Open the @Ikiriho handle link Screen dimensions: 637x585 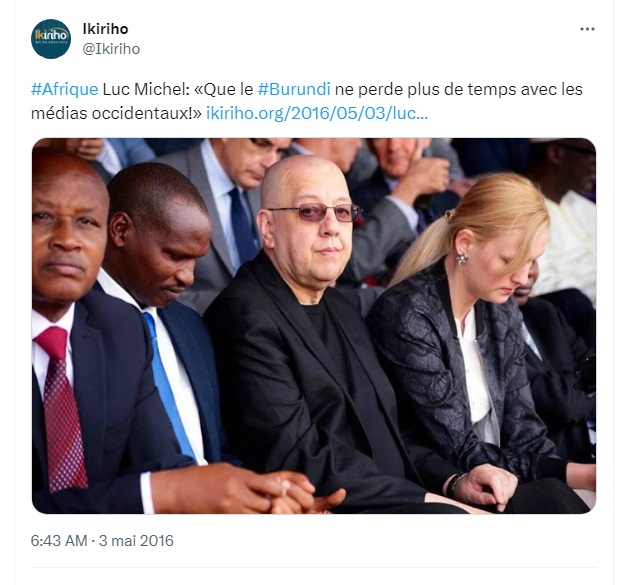pos(111,49)
